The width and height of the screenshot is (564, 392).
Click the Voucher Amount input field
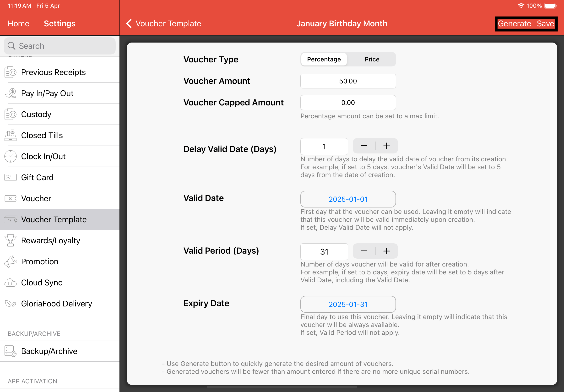point(348,81)
